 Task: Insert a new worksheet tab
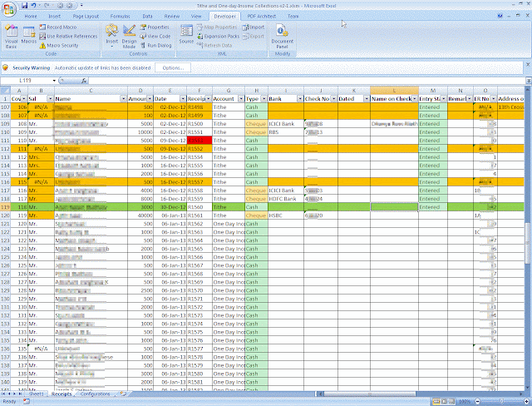point(123,394)
